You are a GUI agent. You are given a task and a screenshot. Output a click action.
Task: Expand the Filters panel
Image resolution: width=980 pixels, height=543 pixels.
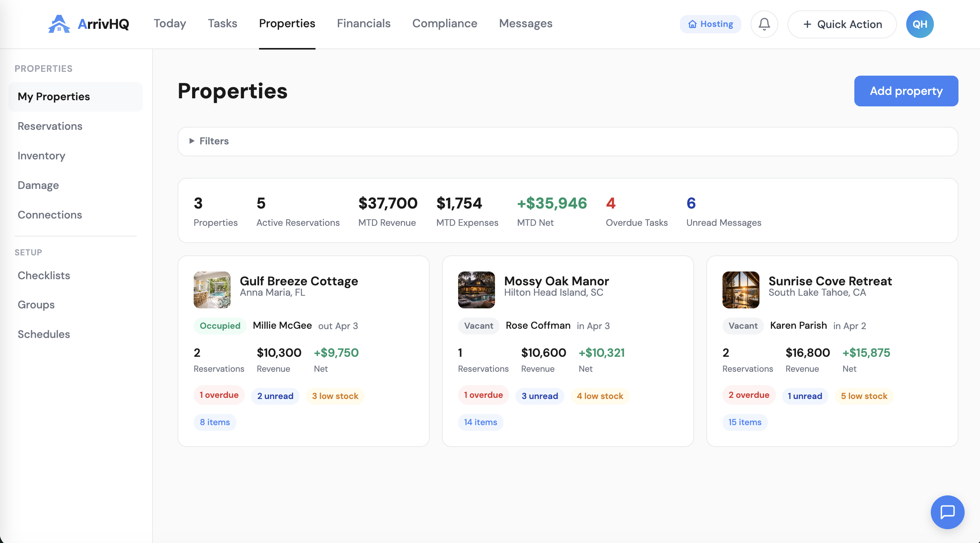click(209, 141)
